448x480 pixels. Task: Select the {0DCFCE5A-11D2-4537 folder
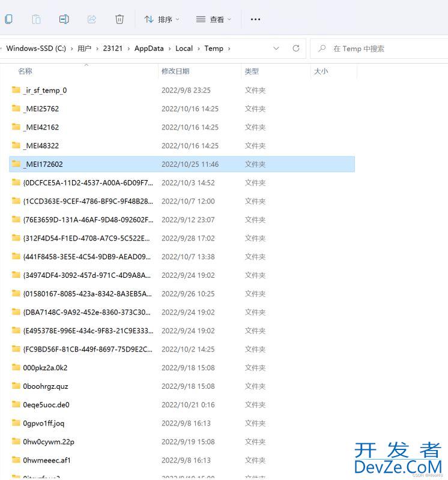[182, 183]
